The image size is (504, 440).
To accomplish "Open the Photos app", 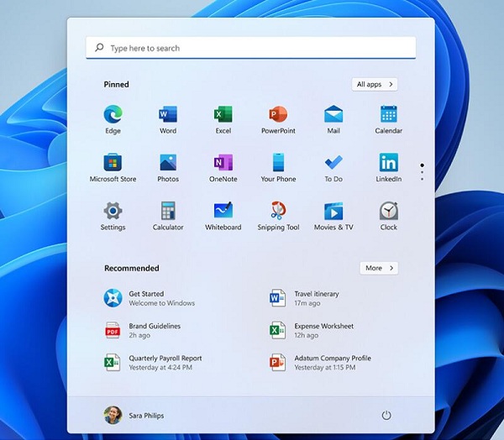I will click(x=168, y=168).
